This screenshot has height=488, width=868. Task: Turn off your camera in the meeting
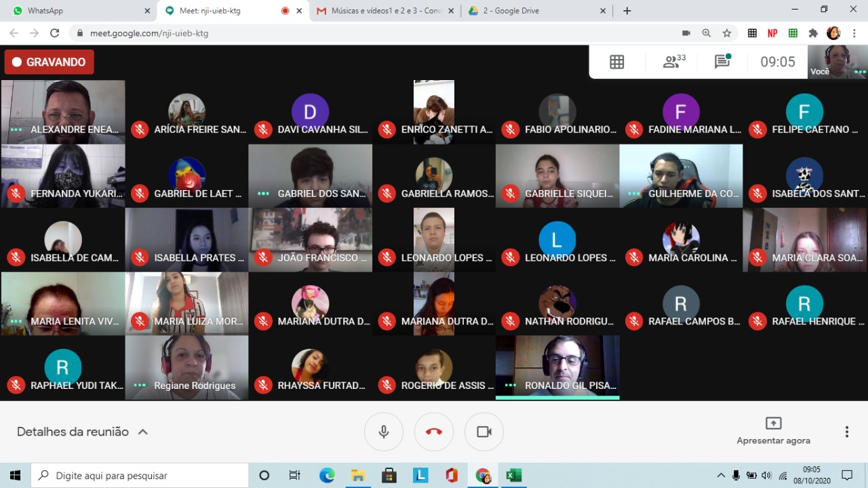click(484, 432)
